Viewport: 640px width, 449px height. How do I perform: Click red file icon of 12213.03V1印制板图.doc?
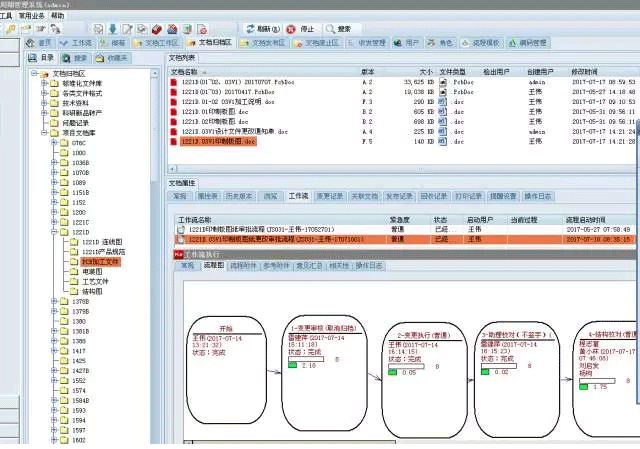(x=174, y=142)
